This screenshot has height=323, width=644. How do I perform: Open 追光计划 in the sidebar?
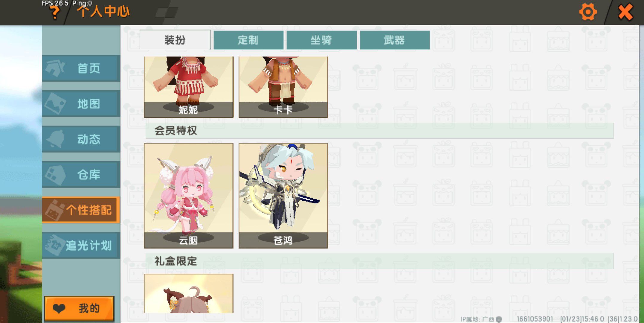pyautogui.click(x=81, y=246)
